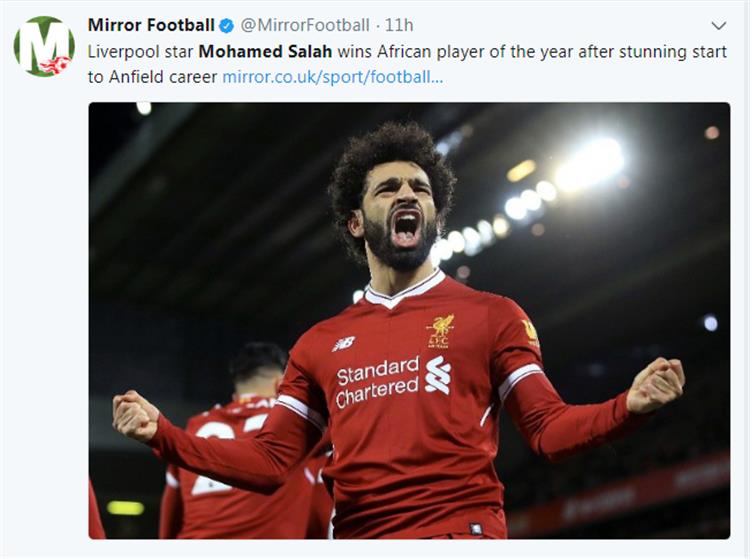This screenshot has height=559, width=750.
Task: Open the tweet options chevron menu
Action: coord(718,25)
